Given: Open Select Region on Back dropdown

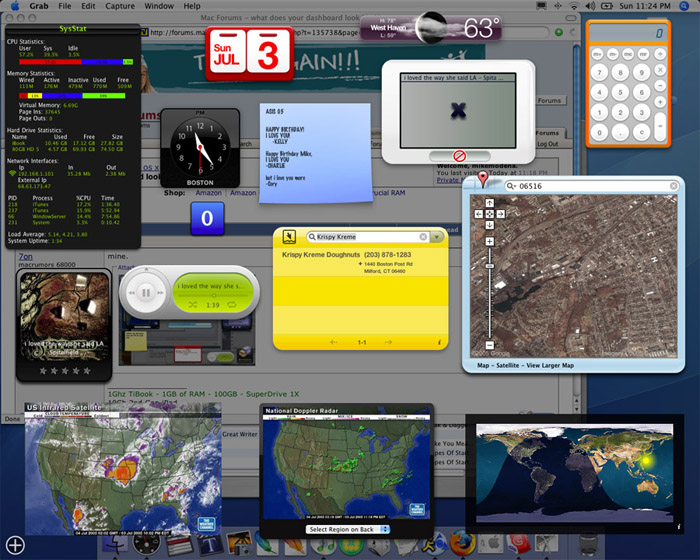Looking at the screenshot, I should pyautogui.click(x=348, y=529).
